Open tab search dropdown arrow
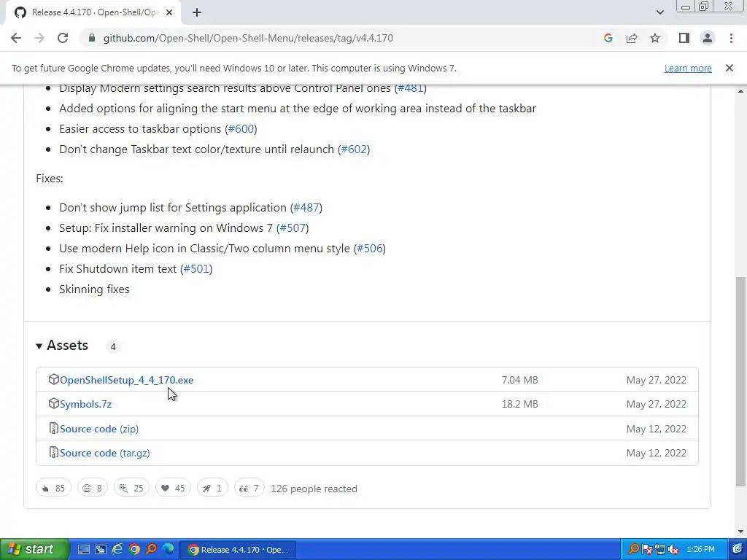Screen dimensions: 747x560 pos(659,12)
